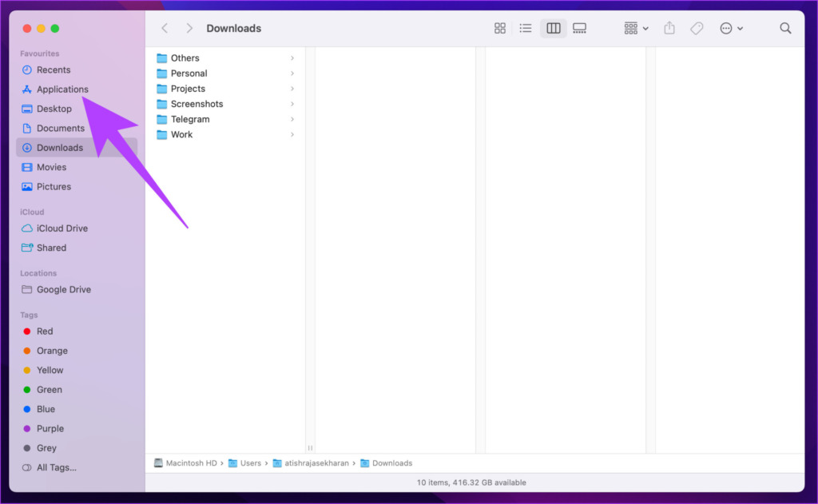Viewport: 818px width, 504px height.
Task: Select the Telegram folder
Action: (x=226, y=119)
